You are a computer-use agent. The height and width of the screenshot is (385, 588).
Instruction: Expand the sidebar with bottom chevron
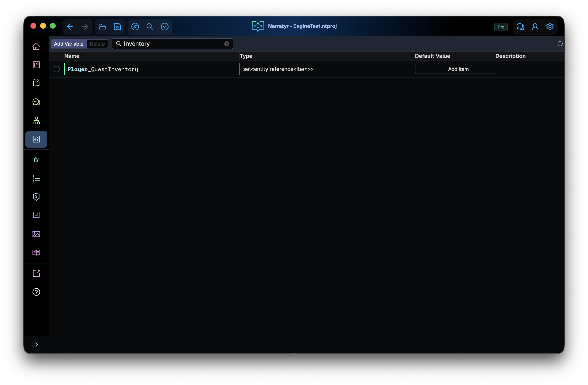tap(36, 344)
